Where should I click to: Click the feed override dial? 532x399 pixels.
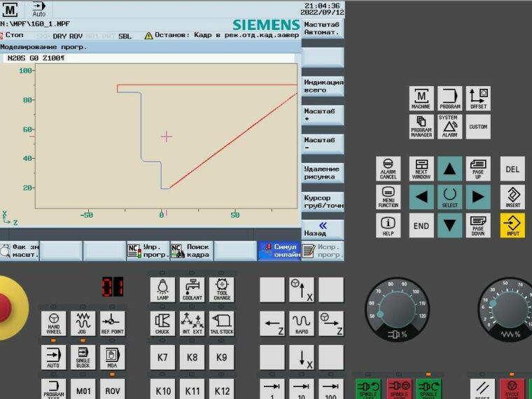coord(509,310)
